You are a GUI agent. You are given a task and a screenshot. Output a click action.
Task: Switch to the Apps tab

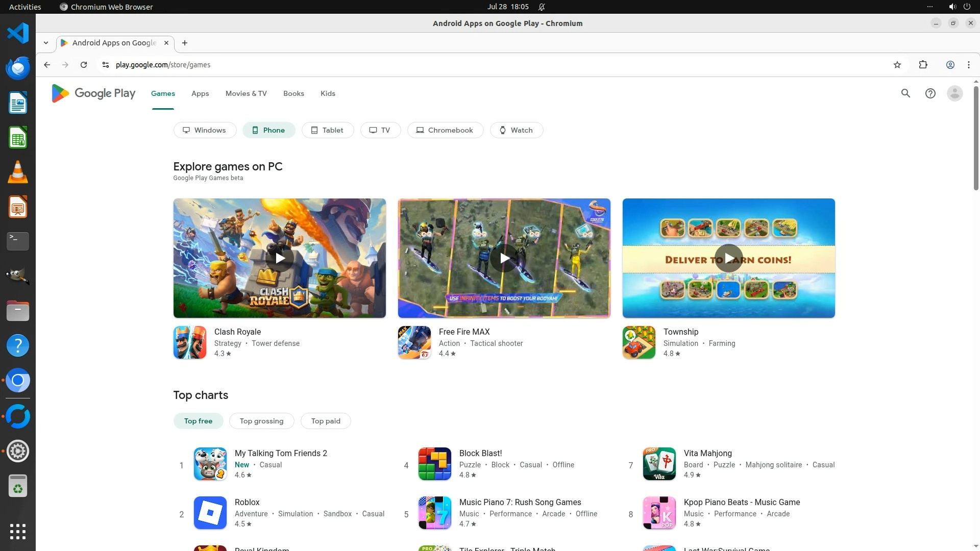[x=200, y=93]
